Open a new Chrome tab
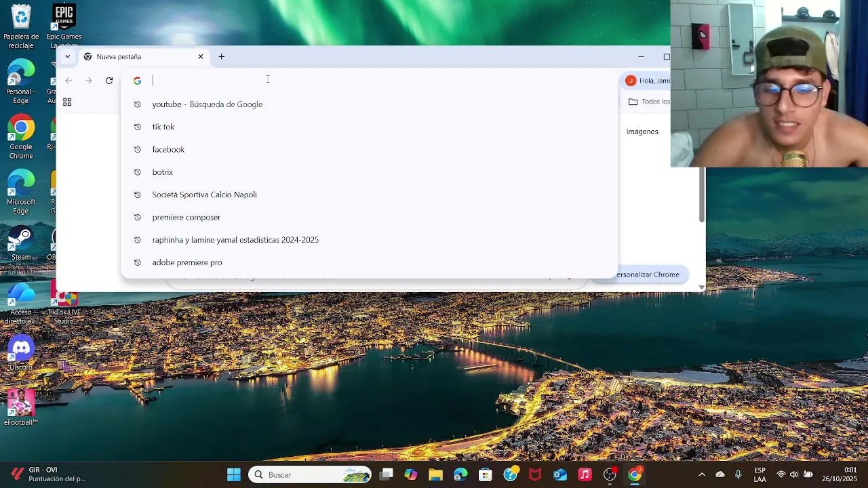This screenshot has width=868, height=488. (221, 57)
